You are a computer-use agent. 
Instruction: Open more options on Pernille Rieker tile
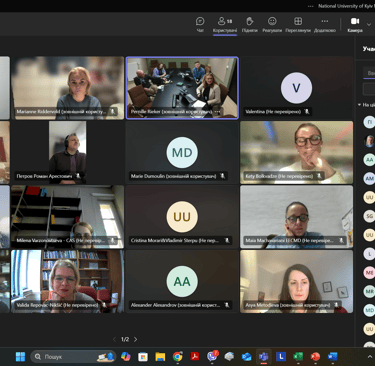(x=217, y=112)
